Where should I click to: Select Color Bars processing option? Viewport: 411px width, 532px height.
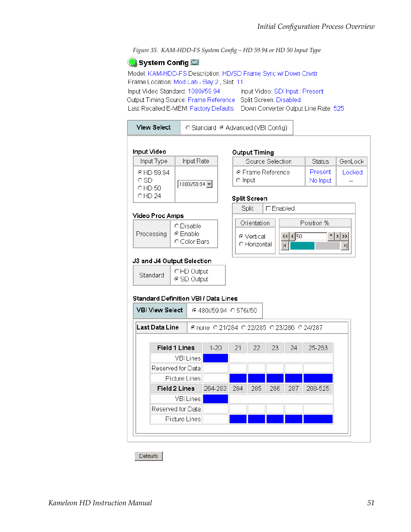point(177,241)
